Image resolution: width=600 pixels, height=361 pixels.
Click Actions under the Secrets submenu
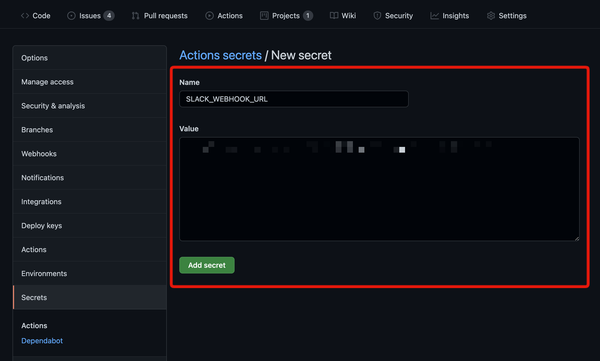pyautogui.click(x=34, y=325)
